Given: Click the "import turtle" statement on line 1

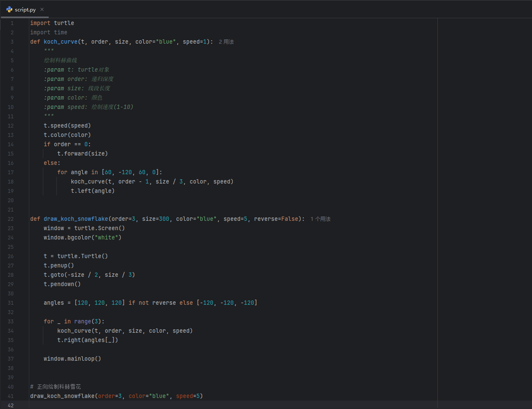Looking at the screenshot, I should (52, 23).
